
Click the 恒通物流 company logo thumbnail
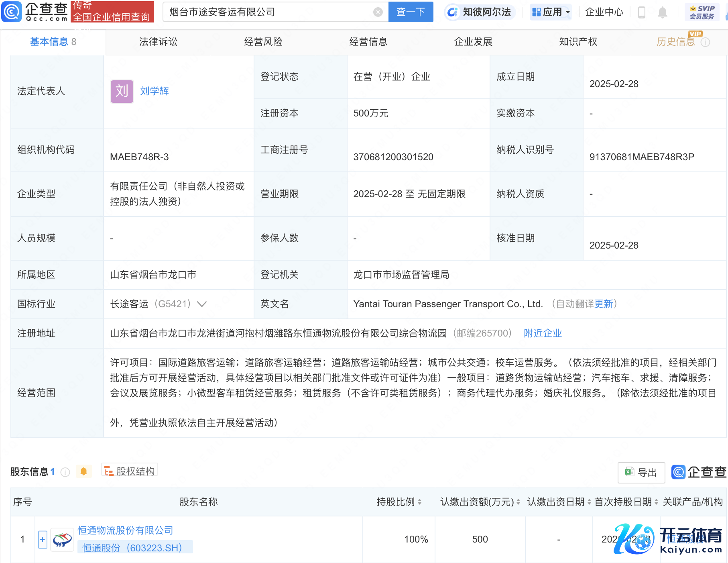[62, 539]
